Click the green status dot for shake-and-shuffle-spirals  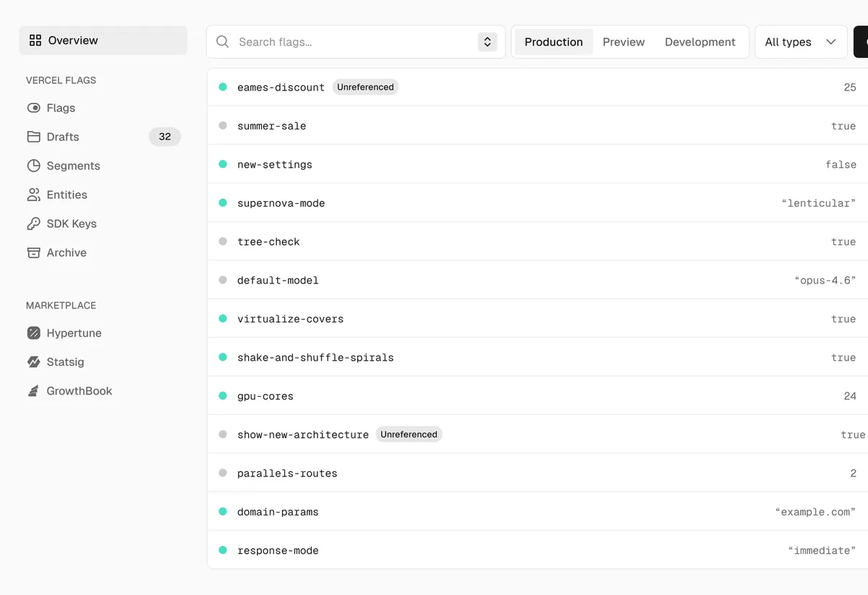(x=223, y=357)
